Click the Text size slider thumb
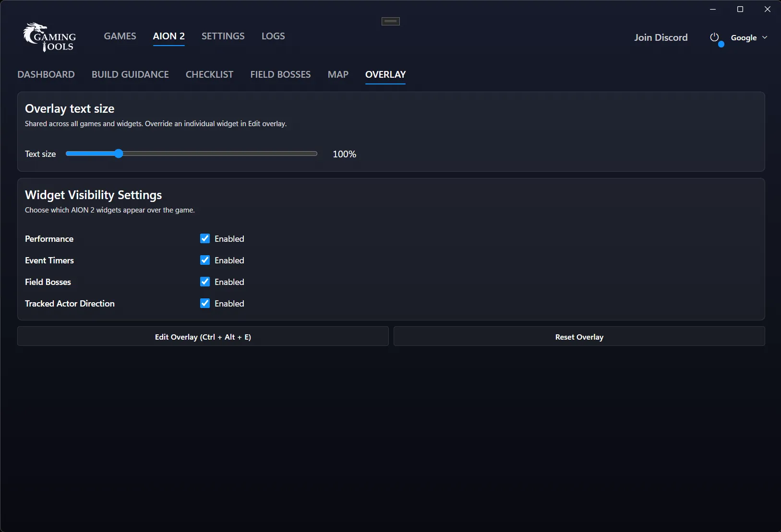This screenshot has height=532, width=781. (119, 154)
